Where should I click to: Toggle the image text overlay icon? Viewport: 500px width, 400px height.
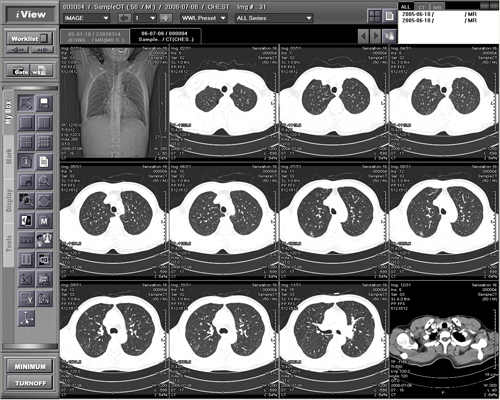(x=26, y=162)
